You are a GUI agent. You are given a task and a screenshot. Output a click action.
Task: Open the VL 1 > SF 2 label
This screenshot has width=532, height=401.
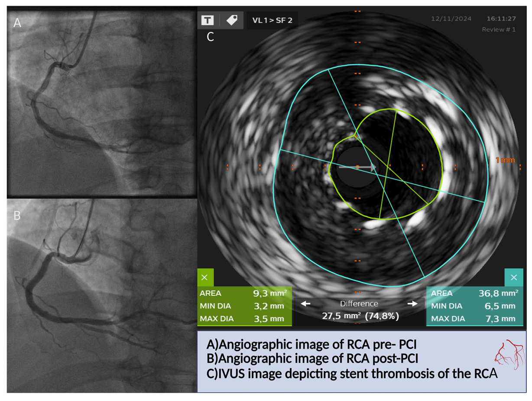(272, 20)
